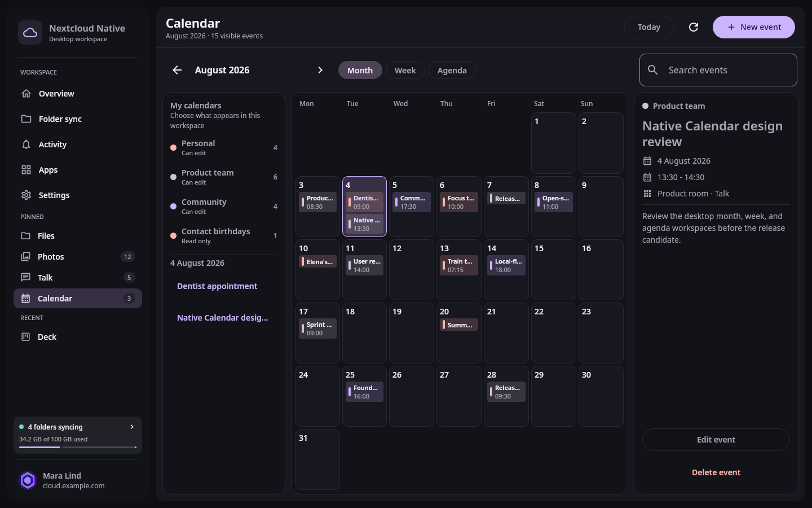Open 10:00 Focus event on August 6
The image size is (812, 508).
pyautogui.click(x=459, y=203)
